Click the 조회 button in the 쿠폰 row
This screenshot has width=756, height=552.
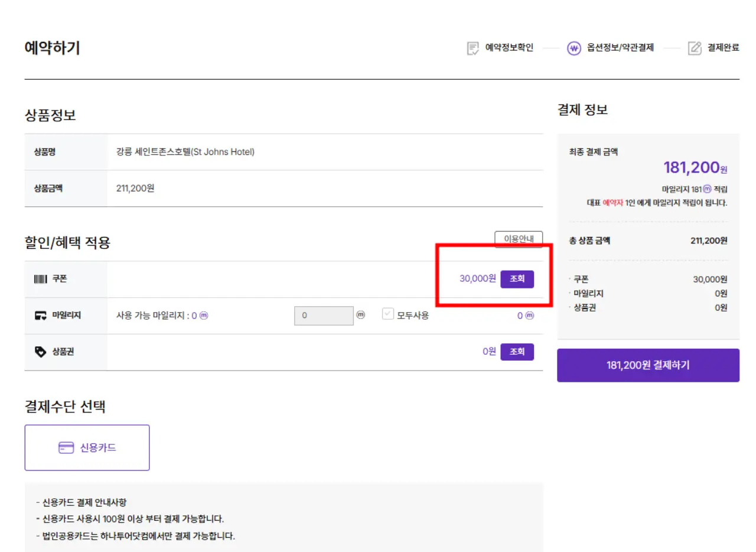517,278
